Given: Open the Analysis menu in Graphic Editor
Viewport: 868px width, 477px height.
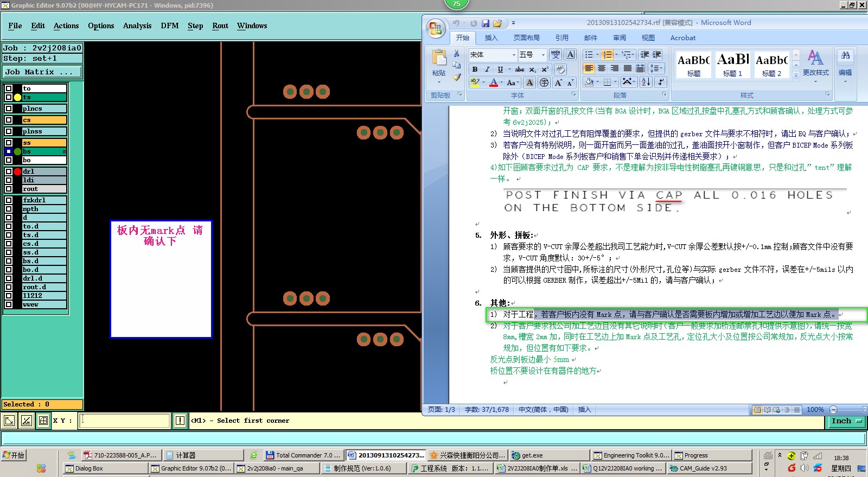Looking at the screenshot, I should 137,26.
